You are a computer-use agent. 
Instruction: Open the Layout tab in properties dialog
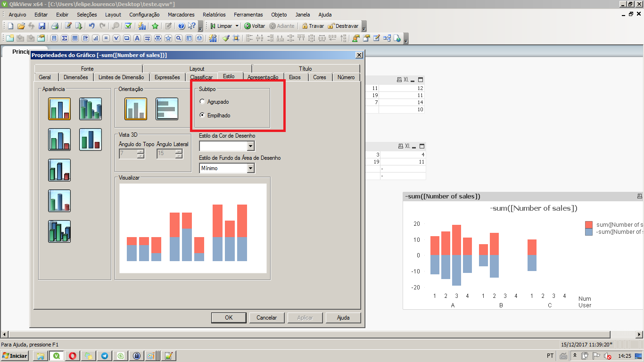coord(197,69)
